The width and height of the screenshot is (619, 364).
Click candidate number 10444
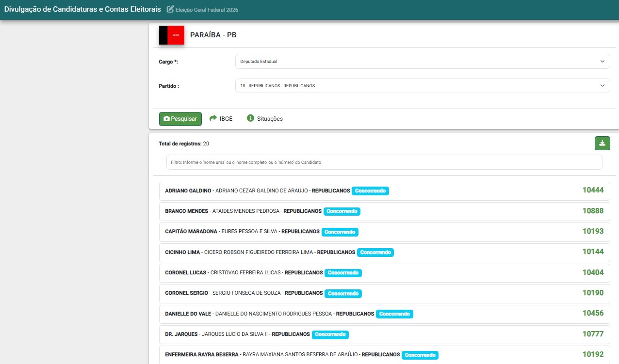tap(593, 190)
